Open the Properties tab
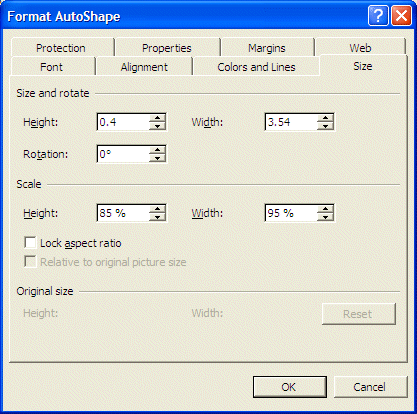Image resolution: width=417 pixels, height=414 pixels. [x=167, y=48]
